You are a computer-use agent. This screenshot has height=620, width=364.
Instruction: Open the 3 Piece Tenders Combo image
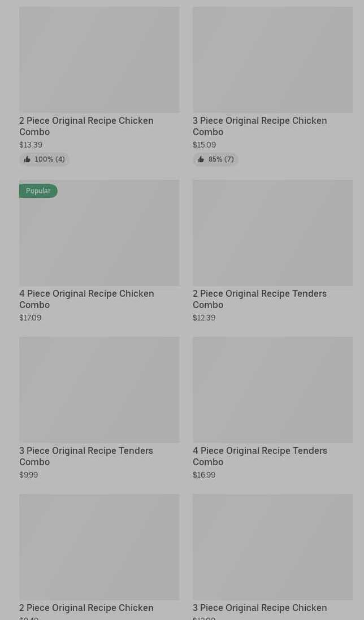click(99, 389)
